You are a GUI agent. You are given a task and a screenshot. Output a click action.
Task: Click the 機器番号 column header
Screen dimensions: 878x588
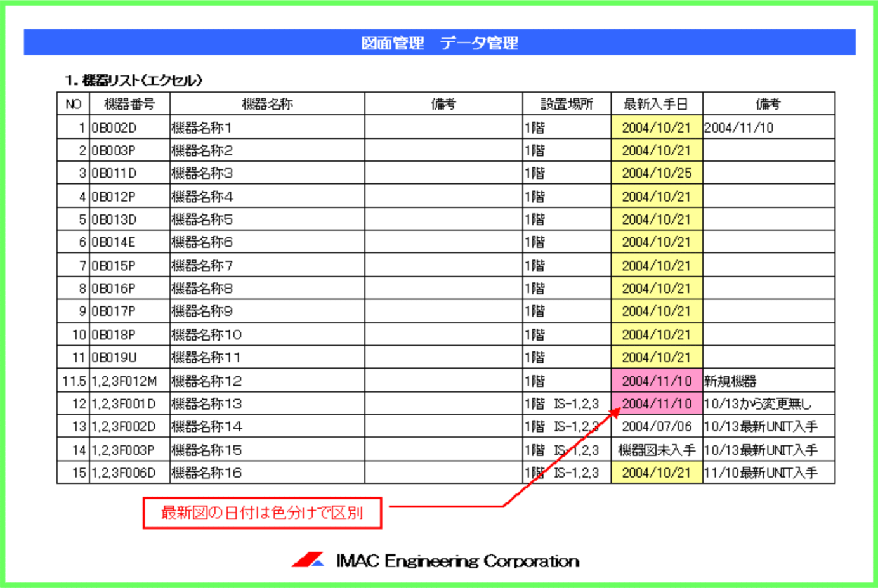(129, 103)
